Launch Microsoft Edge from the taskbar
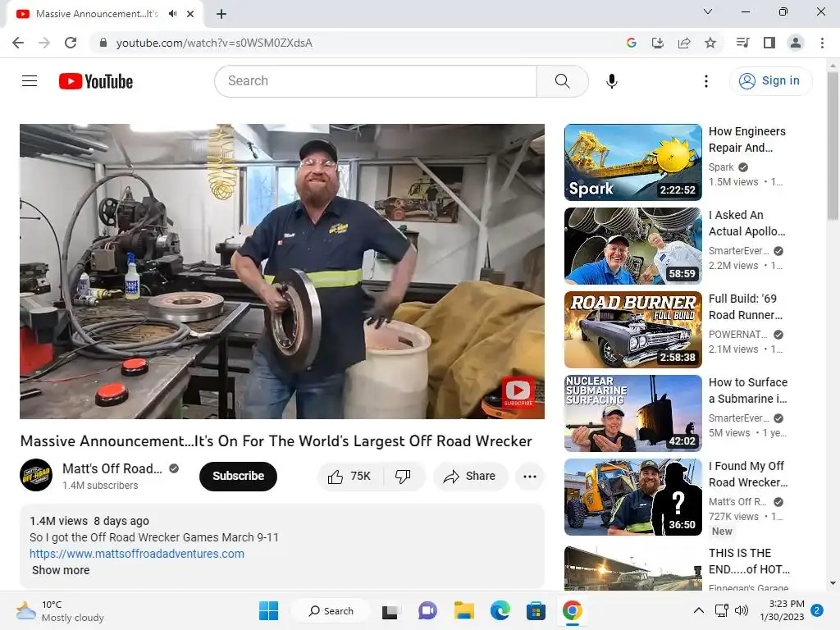This screenshot has height=630, width=840. click(x=500, y=610)
